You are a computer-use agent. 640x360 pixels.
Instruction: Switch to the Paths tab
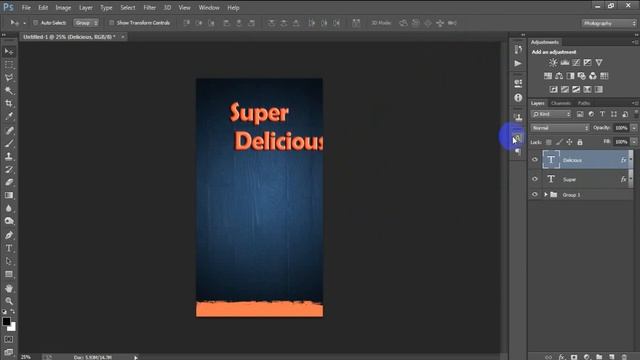(x=584, y=103)
